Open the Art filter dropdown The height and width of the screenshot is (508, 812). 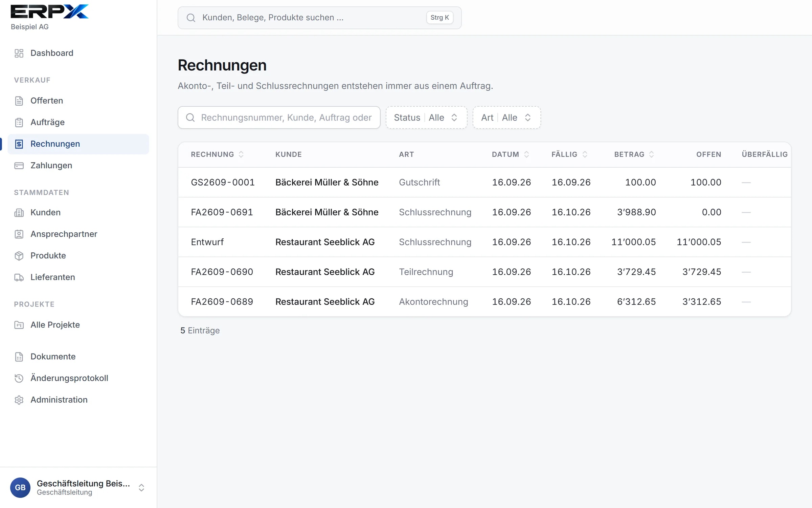click(506, 118)
